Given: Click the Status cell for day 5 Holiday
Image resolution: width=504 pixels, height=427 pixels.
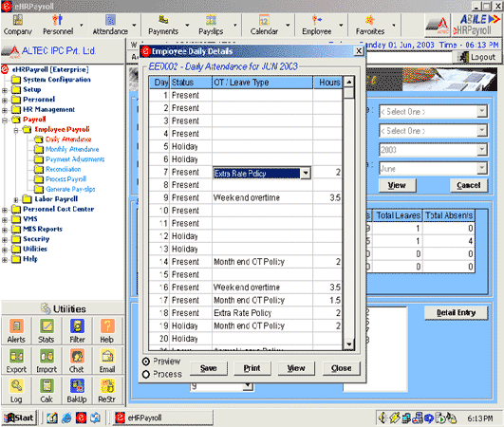Looking at the screenshot, I should click(x=191, y=146).
